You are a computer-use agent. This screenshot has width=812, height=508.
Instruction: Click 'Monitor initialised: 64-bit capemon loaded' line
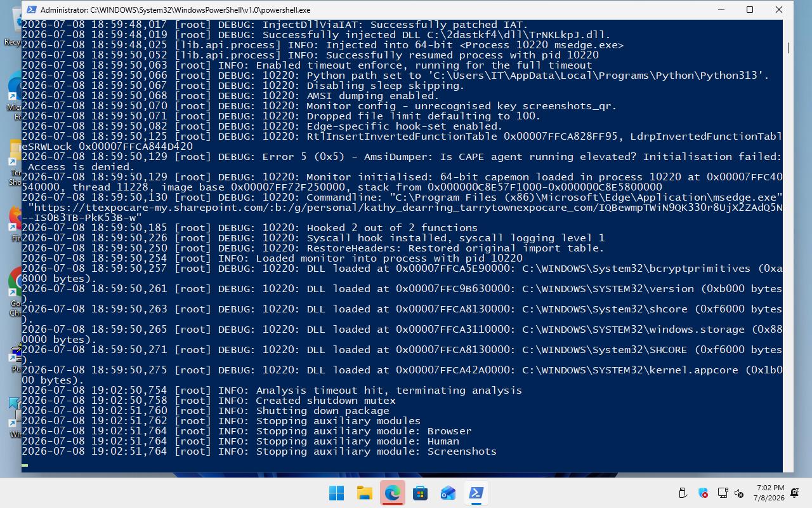pos(402,182)
